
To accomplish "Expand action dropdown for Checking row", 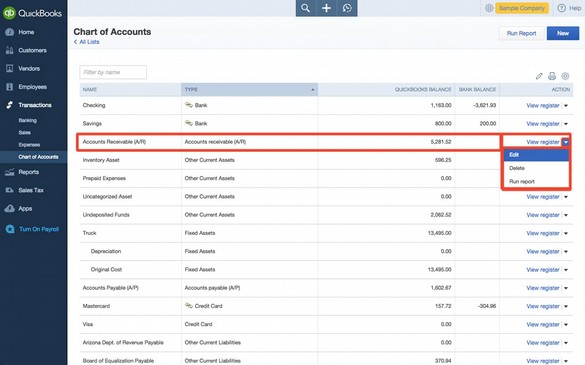I will [x=566, y=106].
